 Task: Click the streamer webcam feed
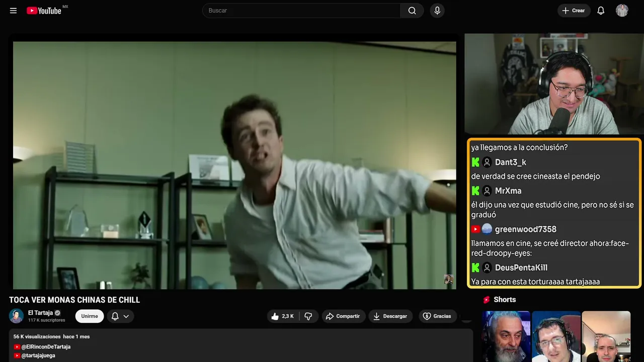point(553,84)
